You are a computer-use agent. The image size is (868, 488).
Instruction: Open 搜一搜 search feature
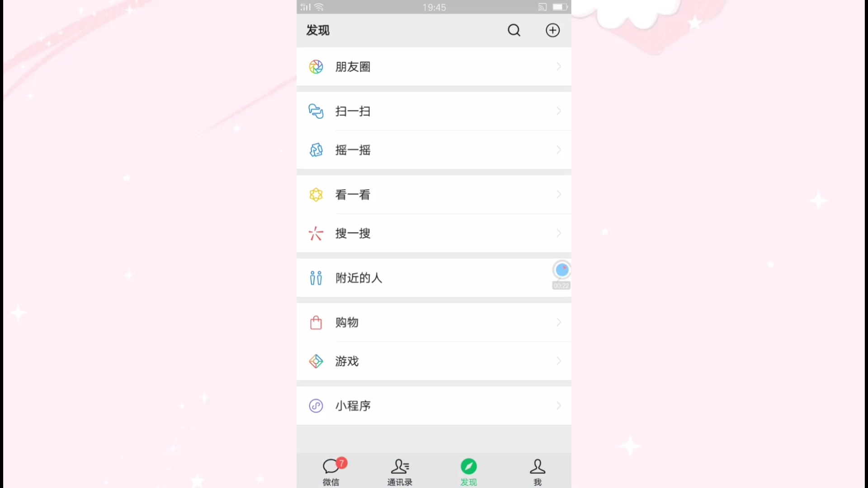(434, 233)
